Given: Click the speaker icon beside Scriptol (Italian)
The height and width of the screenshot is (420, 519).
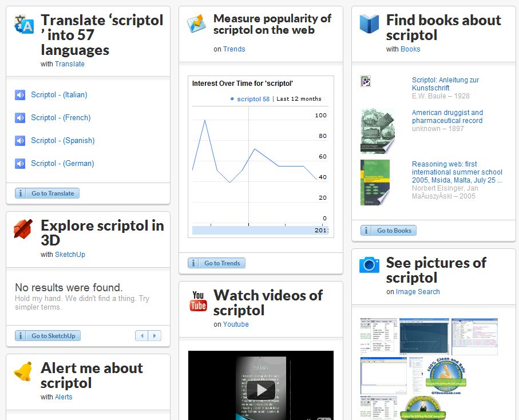Looking at the screenshot, I should point(20,95).
